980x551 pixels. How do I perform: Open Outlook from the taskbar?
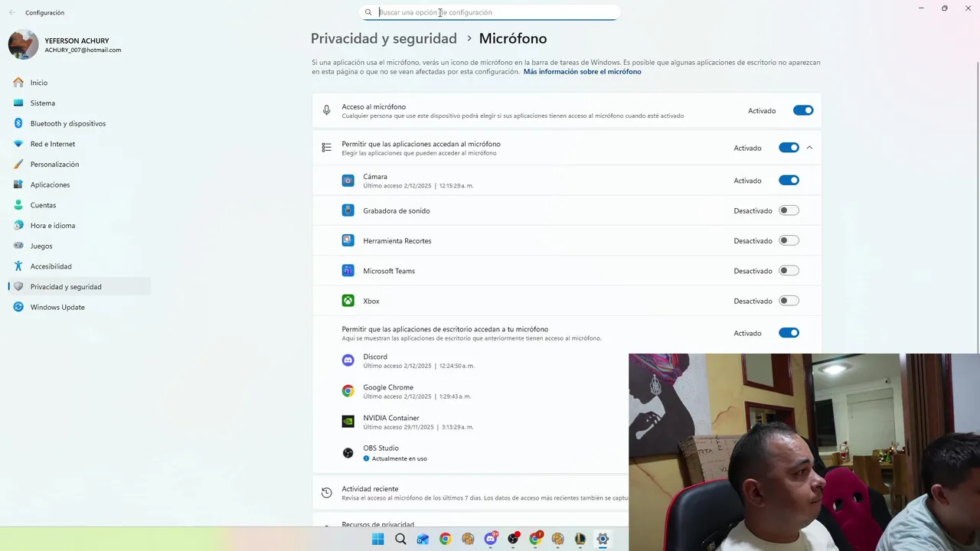click(423, 539)
